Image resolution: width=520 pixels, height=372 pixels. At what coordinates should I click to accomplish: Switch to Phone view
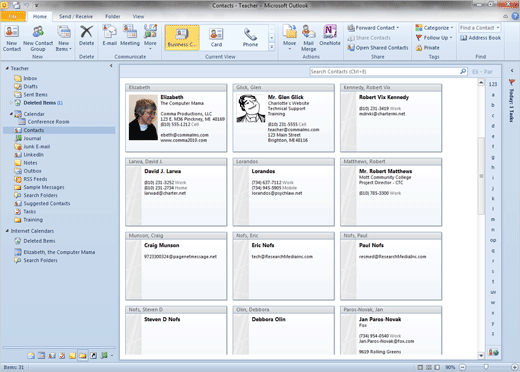(x=250, y=38)
